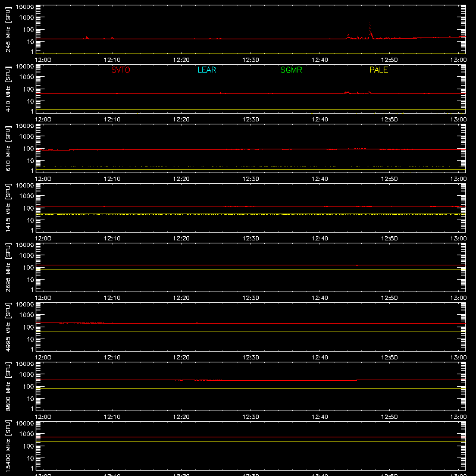Click 12:10 tick label under 245 MHz panel
Image resolution: width=476 pixels, height=476 pixels.
click(x=112, y=60)
